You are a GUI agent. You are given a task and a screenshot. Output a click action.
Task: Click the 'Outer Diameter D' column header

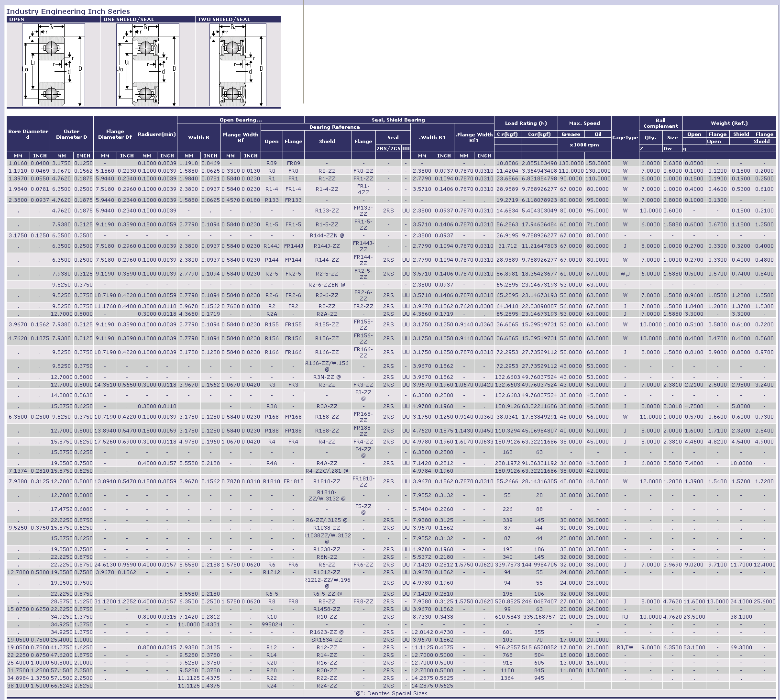(x=72, y=134)
